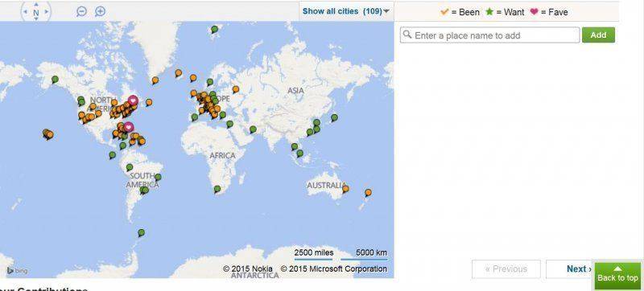Select the green pin in Thailand
Screen dimensions: 644x291
(x=295, y=147)
